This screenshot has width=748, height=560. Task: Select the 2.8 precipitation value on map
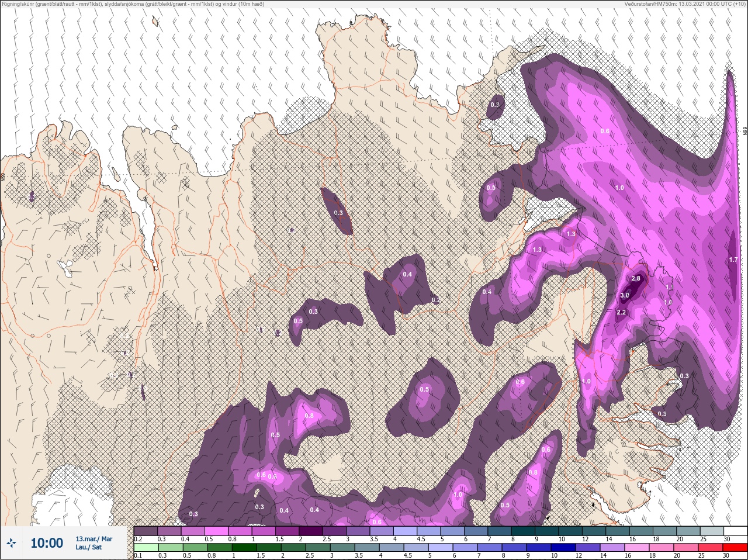pyautogui.click(x=636, y=279)
